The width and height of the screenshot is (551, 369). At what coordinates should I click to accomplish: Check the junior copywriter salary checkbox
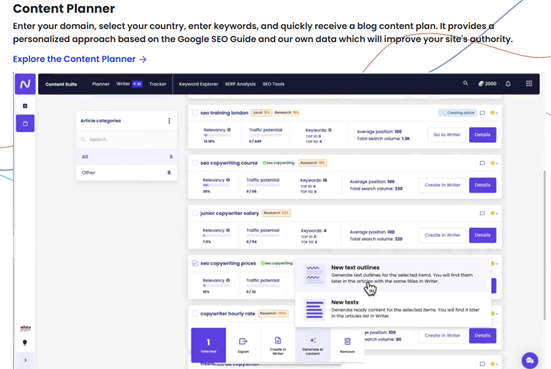click(195, 213)
